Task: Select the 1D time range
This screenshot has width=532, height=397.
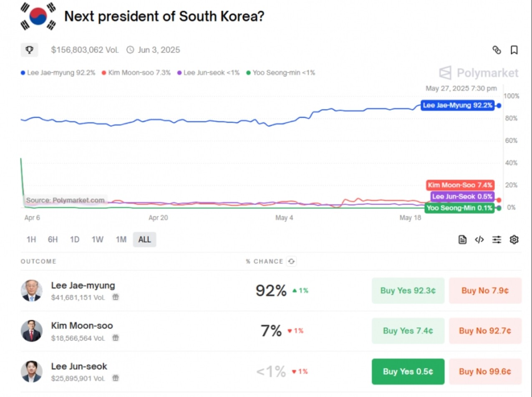Action: click(x=75, y=240)
